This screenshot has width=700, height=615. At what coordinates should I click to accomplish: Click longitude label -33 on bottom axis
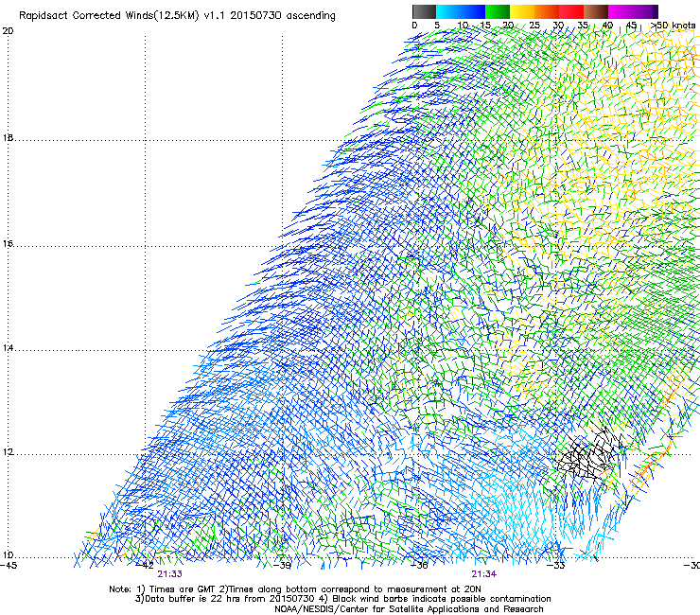(x=556, y=566)
